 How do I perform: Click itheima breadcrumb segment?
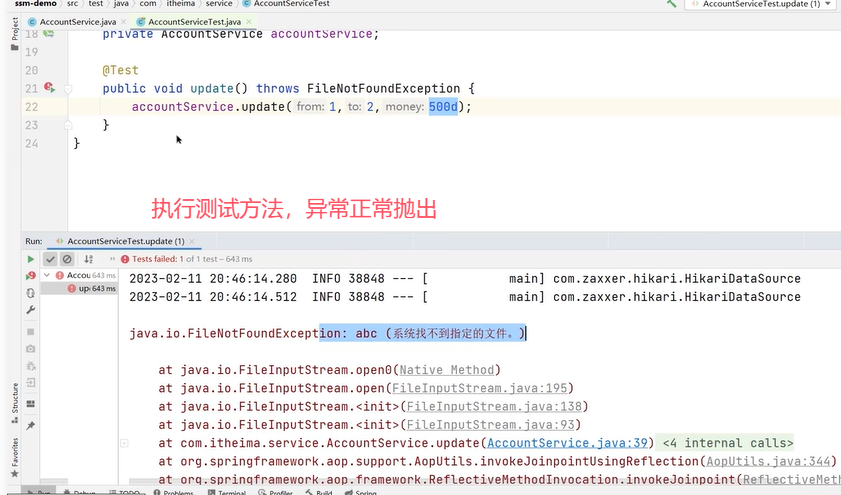coord(181,3)
